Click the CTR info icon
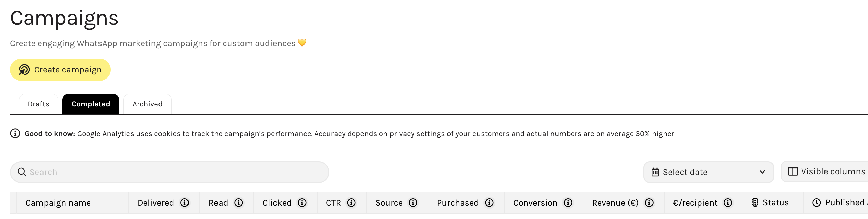 [351, 203]
